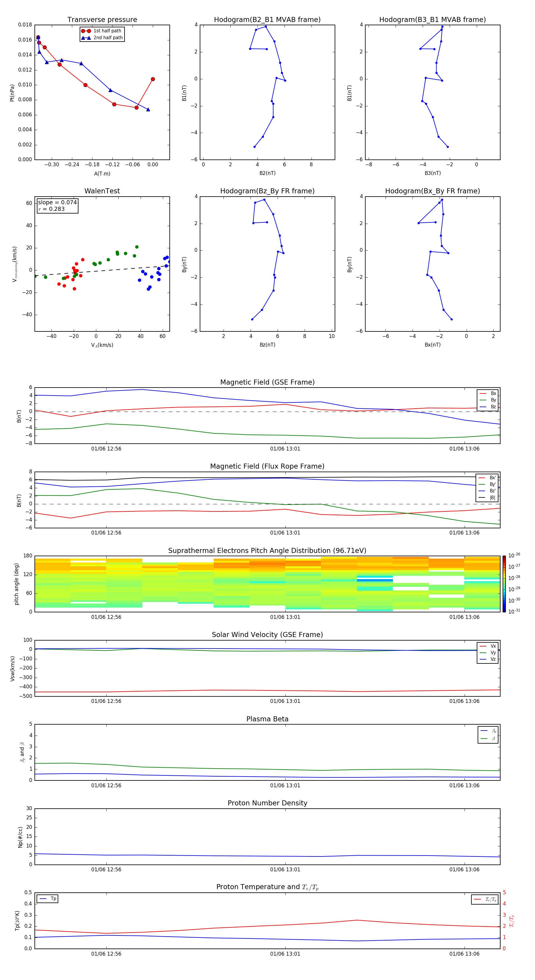
Task: Click the 'pitch angle (deg)' axis label
Action: click(16, 584)
